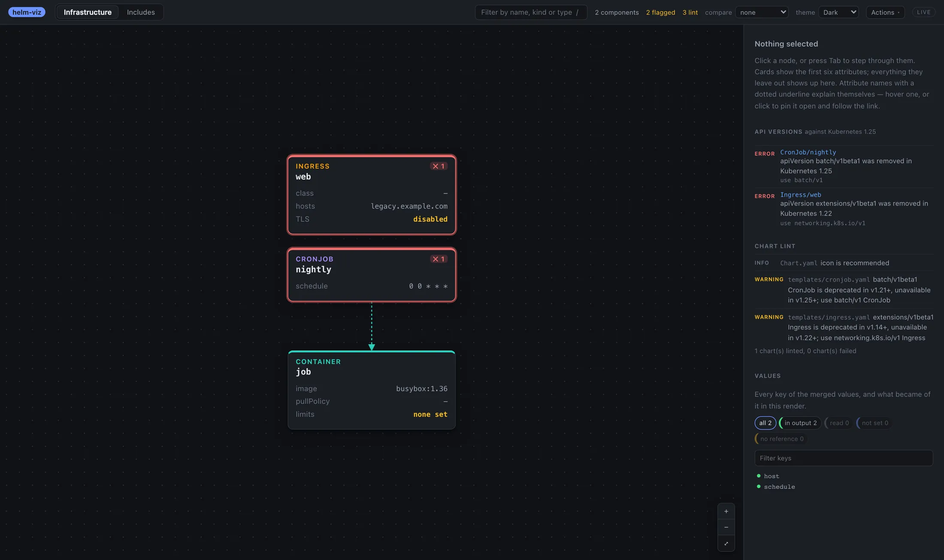
Task: Click the Filter keys input
Action: tap(844, 458)
